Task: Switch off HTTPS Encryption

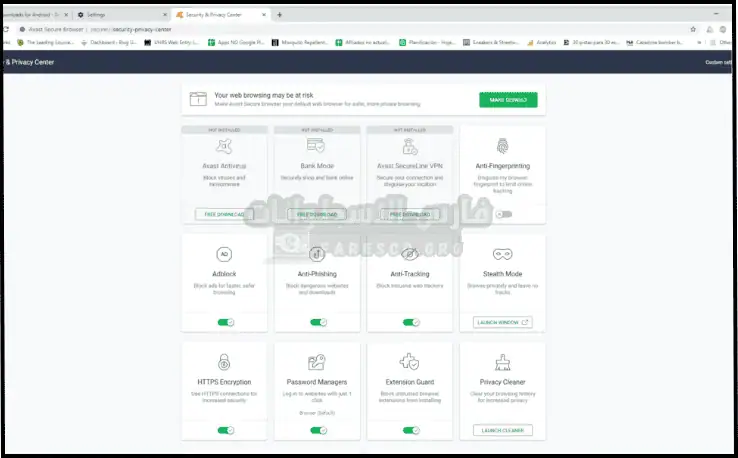Action: (x=226, y=430)
